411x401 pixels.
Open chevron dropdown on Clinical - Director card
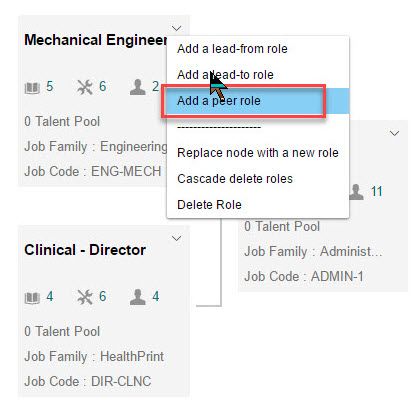coord(176,238)
